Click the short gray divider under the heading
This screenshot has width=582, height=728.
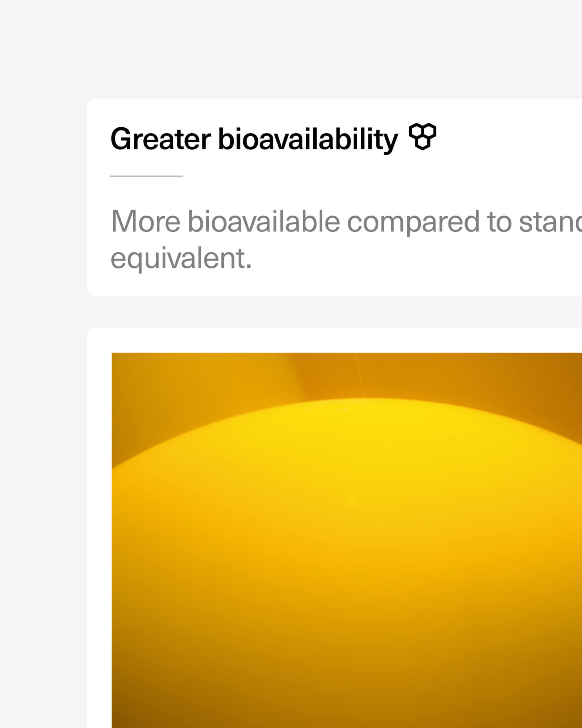click(x=146, y=176)
